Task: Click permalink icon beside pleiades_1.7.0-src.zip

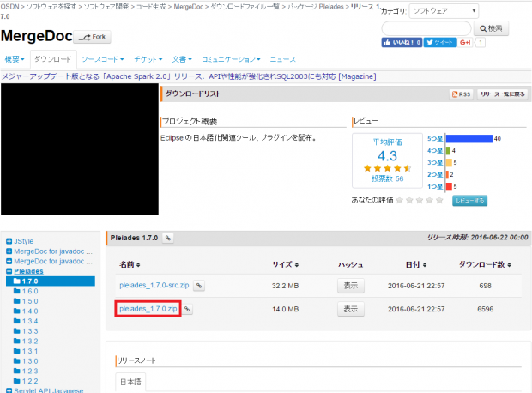Action: pyautogui.click(x=199, y=286)
